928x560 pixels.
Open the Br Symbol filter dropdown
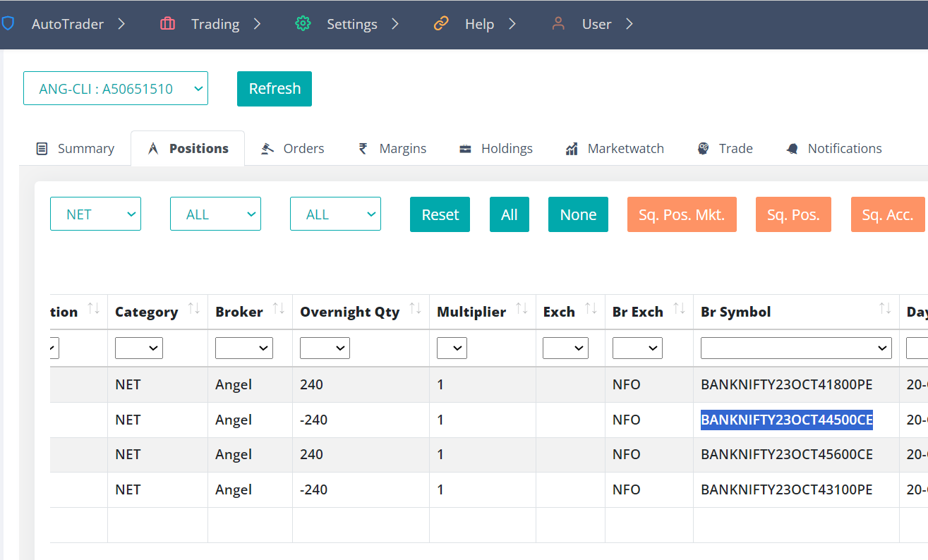(x=796, y=348)
